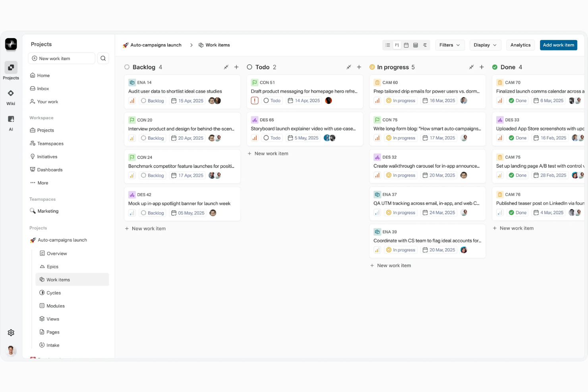Open the Filters dropdown
Image resolution: width=588 pixels, height=392 pixels.
(x=450, y=45)
